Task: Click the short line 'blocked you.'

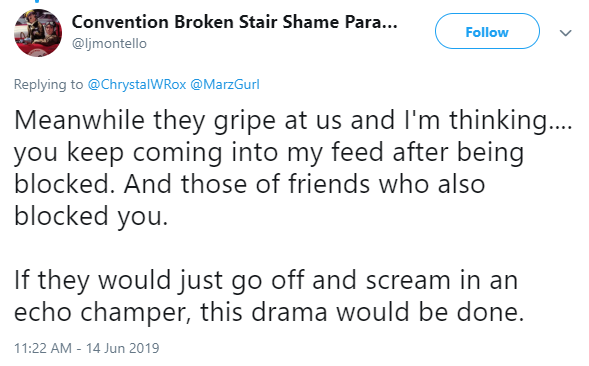Action: [91, 217]
